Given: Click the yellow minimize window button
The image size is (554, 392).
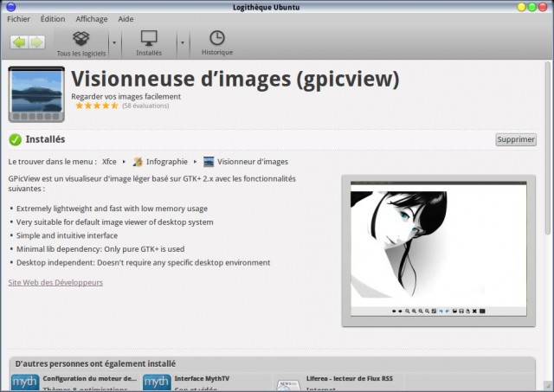Looking at the screenshot, I should click(521, 7).
